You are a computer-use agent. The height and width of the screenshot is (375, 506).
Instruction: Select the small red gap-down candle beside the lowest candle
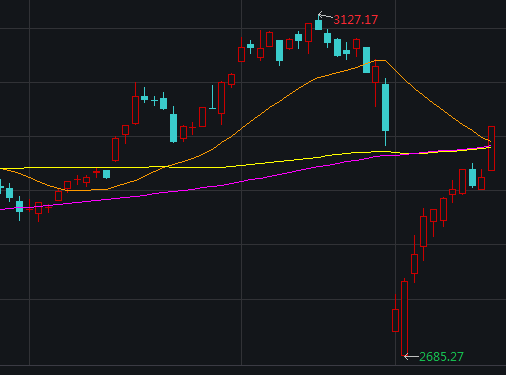click(395, 320)
